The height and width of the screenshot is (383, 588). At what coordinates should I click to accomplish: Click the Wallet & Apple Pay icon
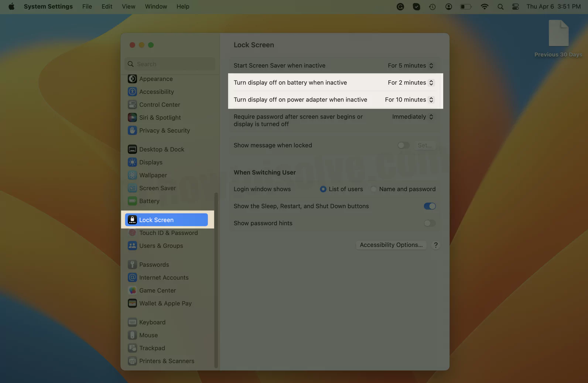(x=132, y=304)
